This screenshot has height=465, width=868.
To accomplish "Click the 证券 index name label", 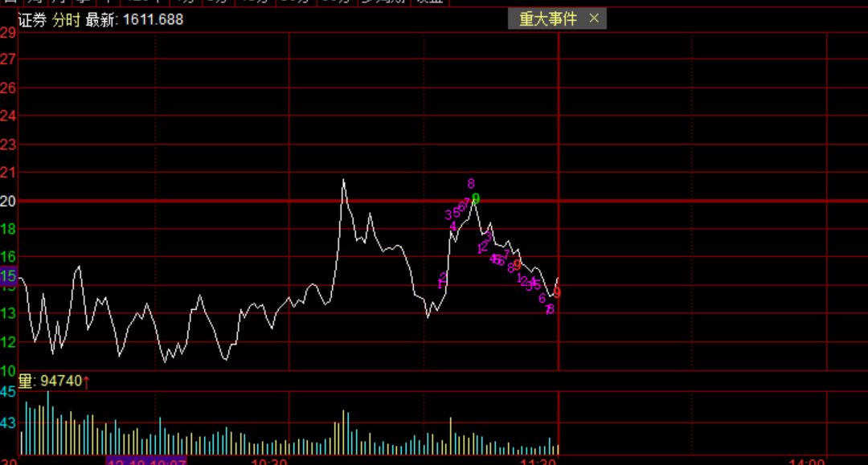I will [x=32, y=20].
